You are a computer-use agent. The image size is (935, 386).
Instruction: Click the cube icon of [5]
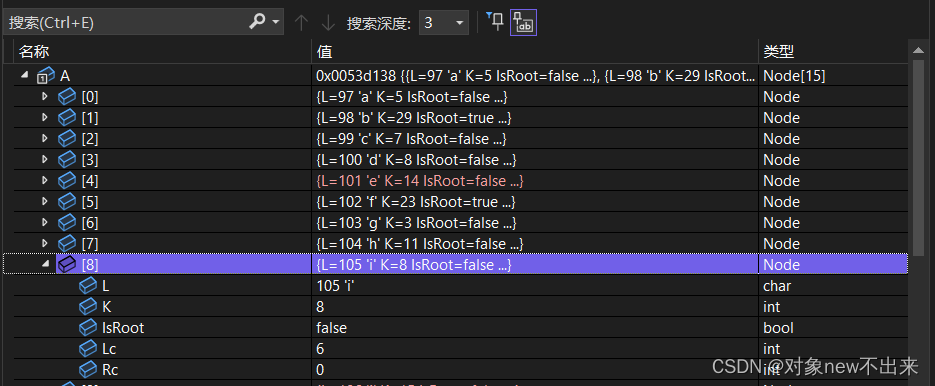tap(67, 201)
